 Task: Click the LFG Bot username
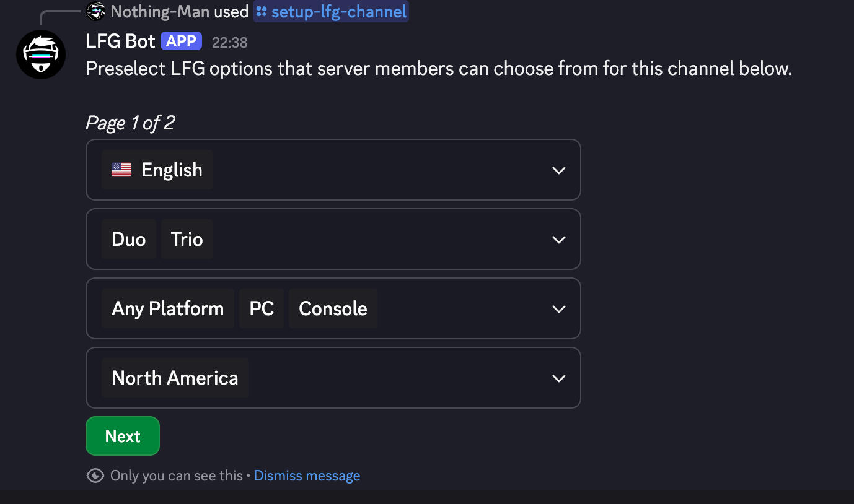point(120,41)
